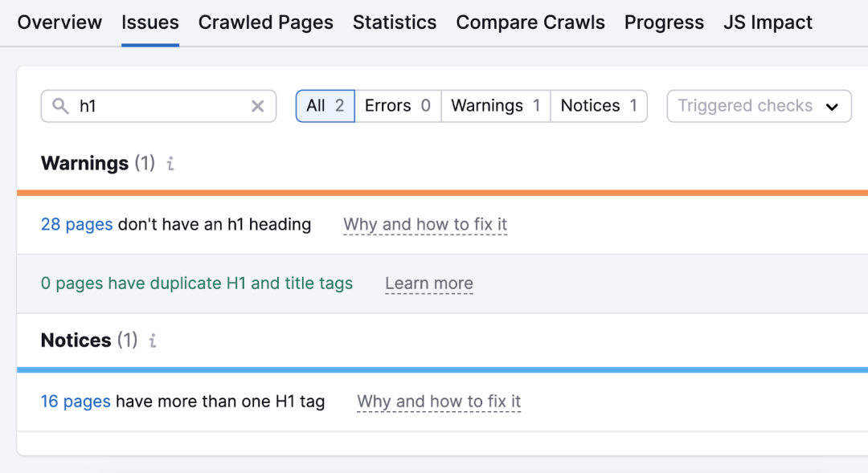Click the magnifier search icon
The image size is (868, 473).
click(60, 106)
